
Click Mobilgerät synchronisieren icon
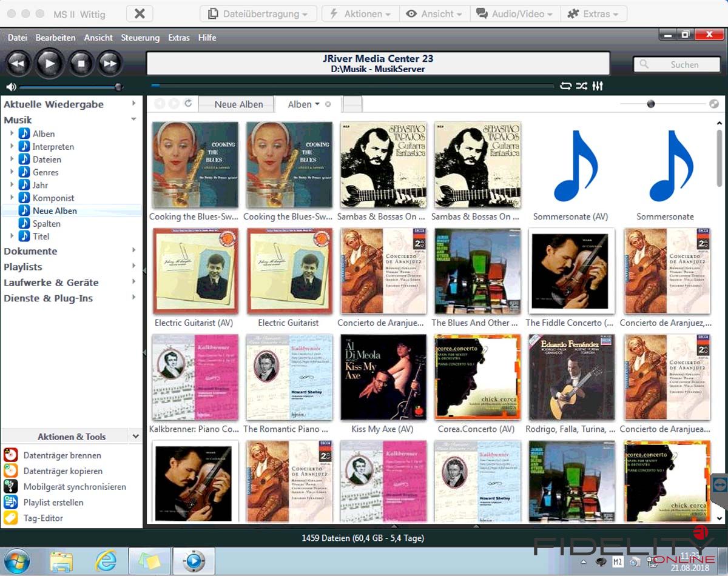(10, 486)
